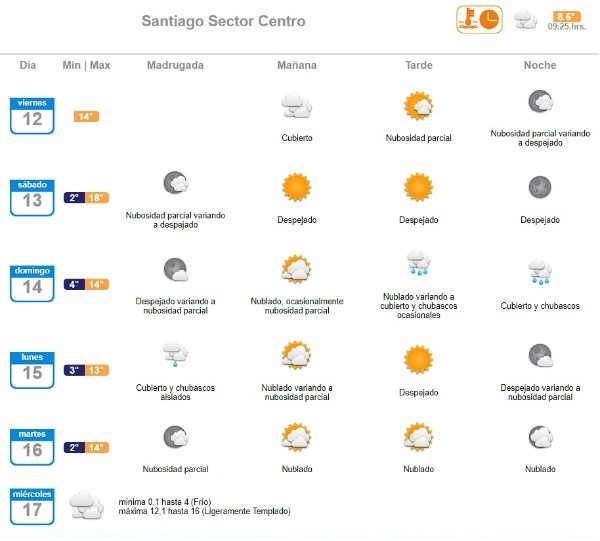This screenshot has height=541, width=600.
Task: Click the Santiago Sector Centro title
Action: (x=224, y=21)
